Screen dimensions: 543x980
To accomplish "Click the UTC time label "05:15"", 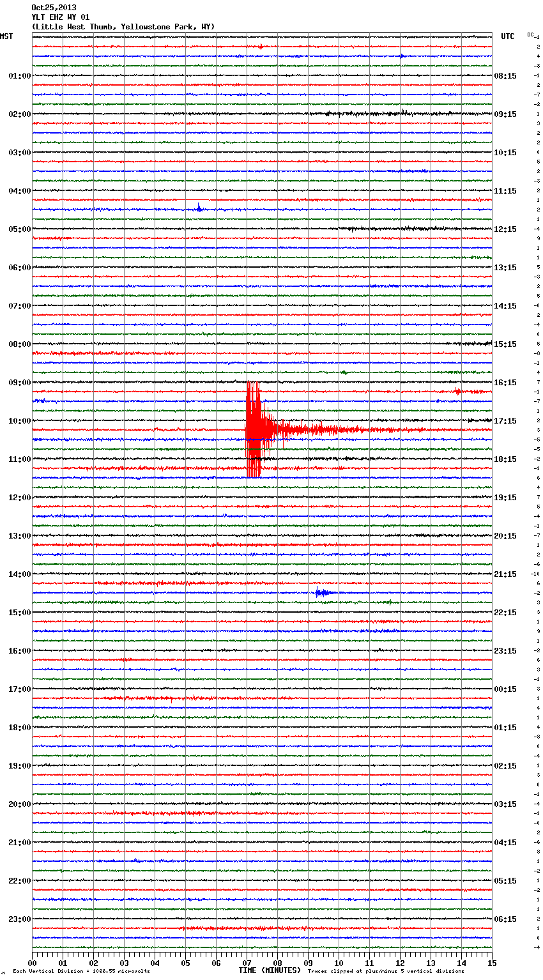I will tap(505, 881).
